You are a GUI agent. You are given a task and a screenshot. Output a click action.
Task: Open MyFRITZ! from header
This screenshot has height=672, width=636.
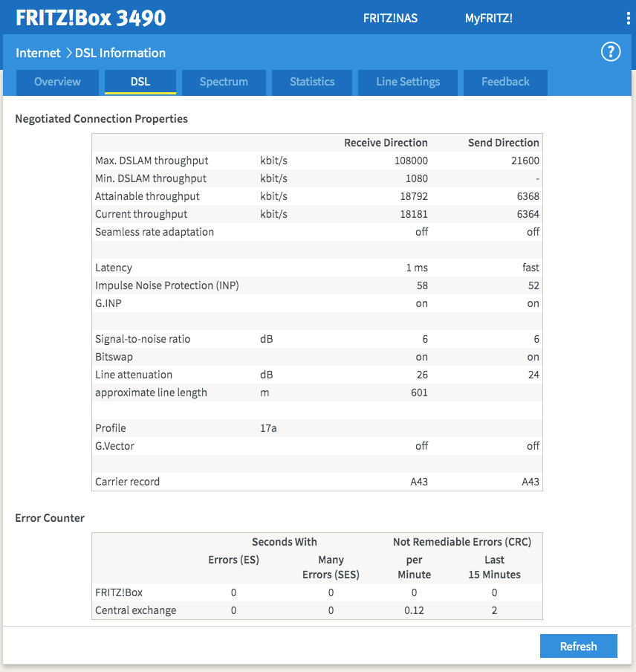pos(489,19)
